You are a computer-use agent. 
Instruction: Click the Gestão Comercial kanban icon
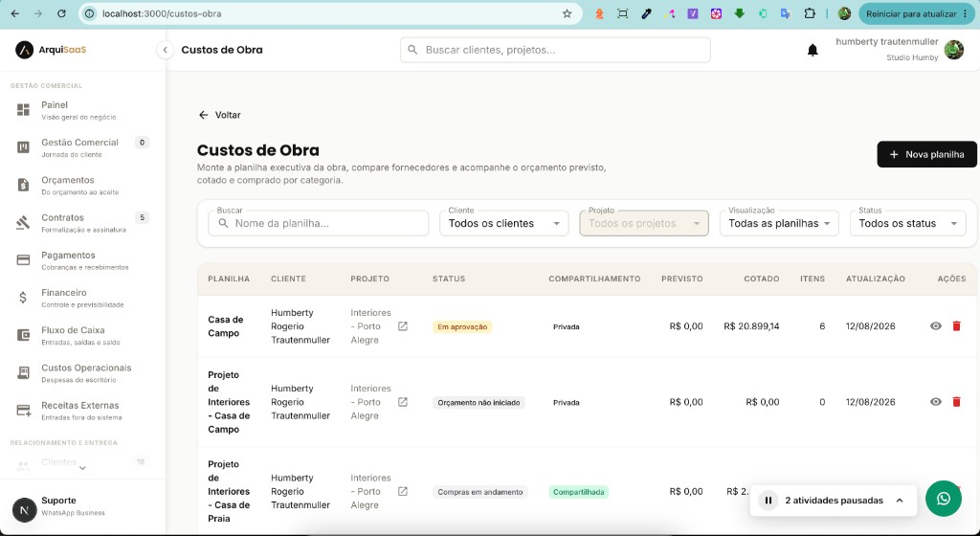(x=23, y=147)
